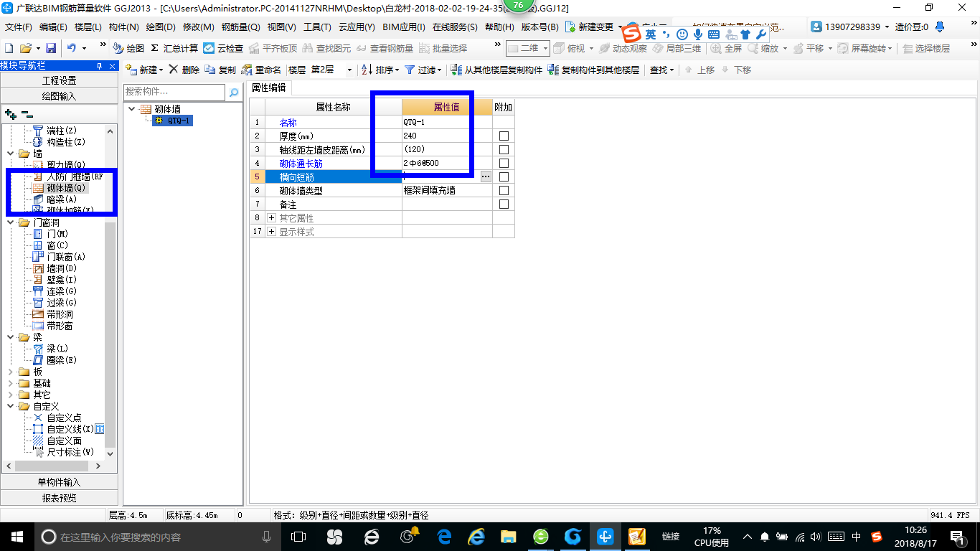This screenshot has width=980, height=551.
Task: Tick 附加 checkbox for 厚度(mm) row
Action: 504,136
